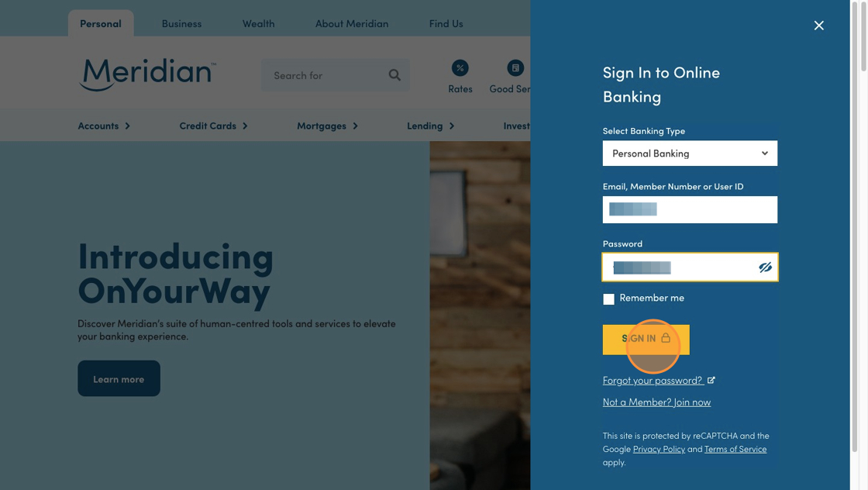Open the partly hidden Invest menu

(x=516, y=126)
